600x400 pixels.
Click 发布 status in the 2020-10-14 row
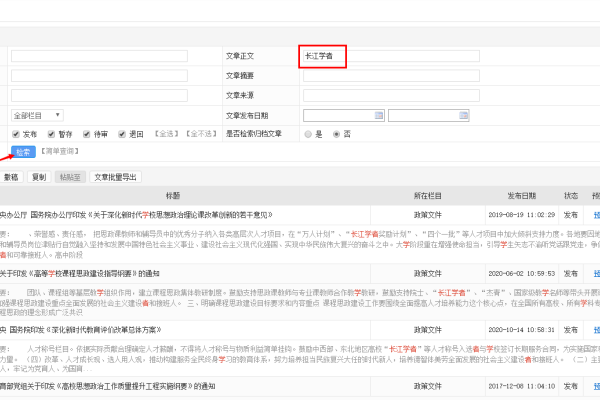[571, 330]
